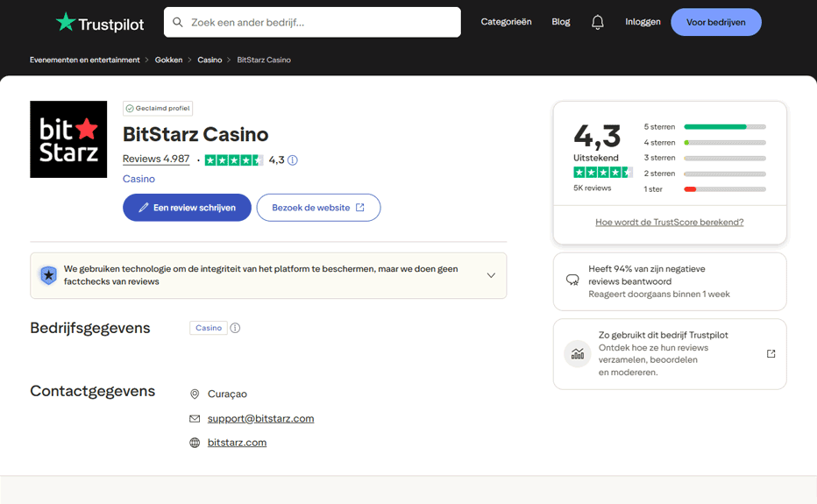Click the speech bubble reply icon
The image size is (817, 504).
pos(572,280)
